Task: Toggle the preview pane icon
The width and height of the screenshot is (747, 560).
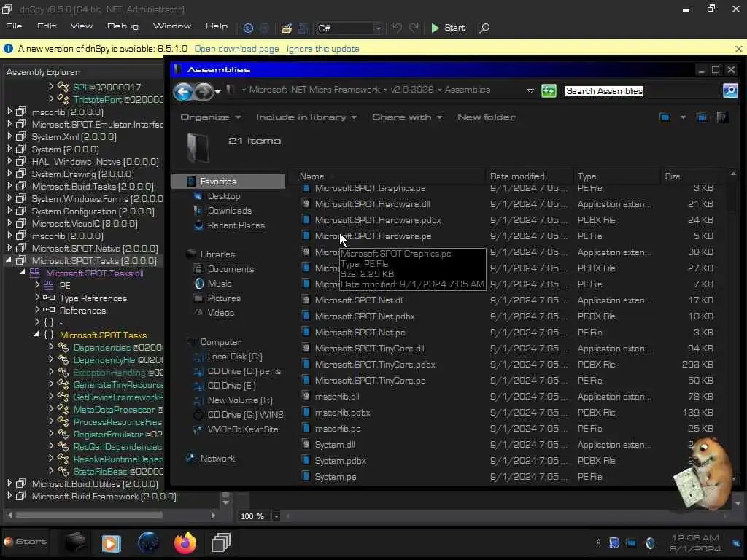Action: click(702, 117)
